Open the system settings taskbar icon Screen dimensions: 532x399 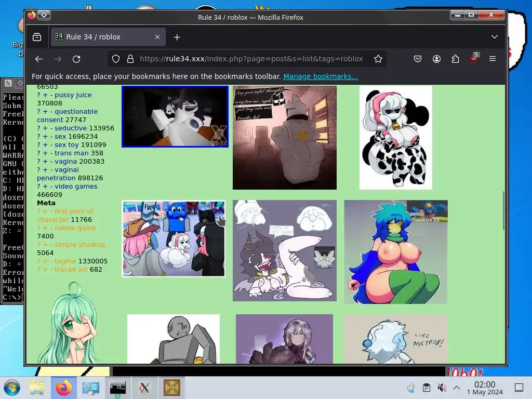pos(90,388)
